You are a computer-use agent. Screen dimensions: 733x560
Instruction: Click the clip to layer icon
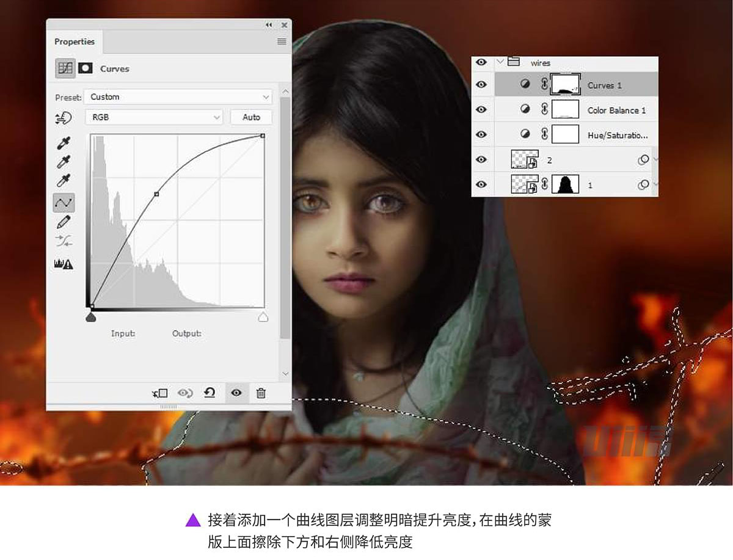pos(159,393)
